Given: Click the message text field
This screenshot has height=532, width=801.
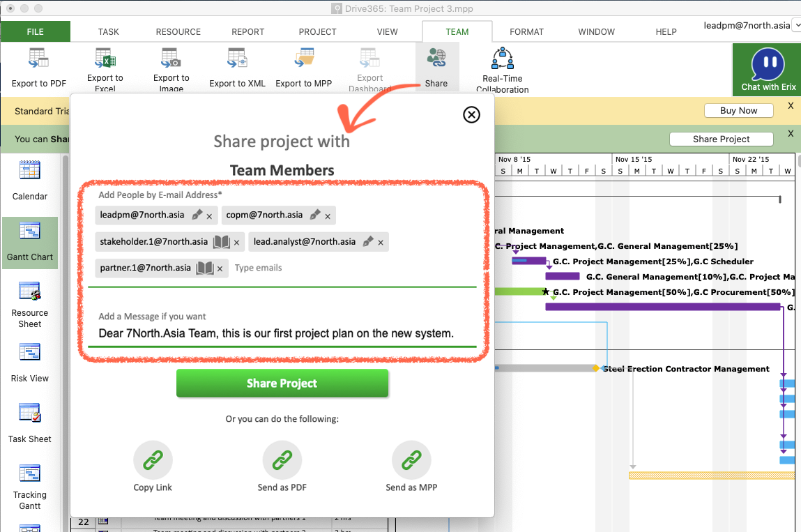Looking at the screenshot, I should pos(282,333).
